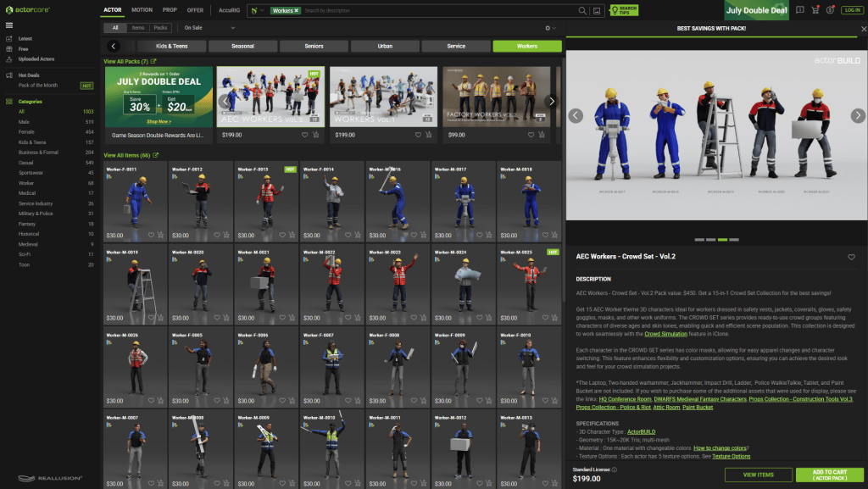Open image search icon next to the magnifier
Screen dimensions: 868x489
click(x=597, y=10)
